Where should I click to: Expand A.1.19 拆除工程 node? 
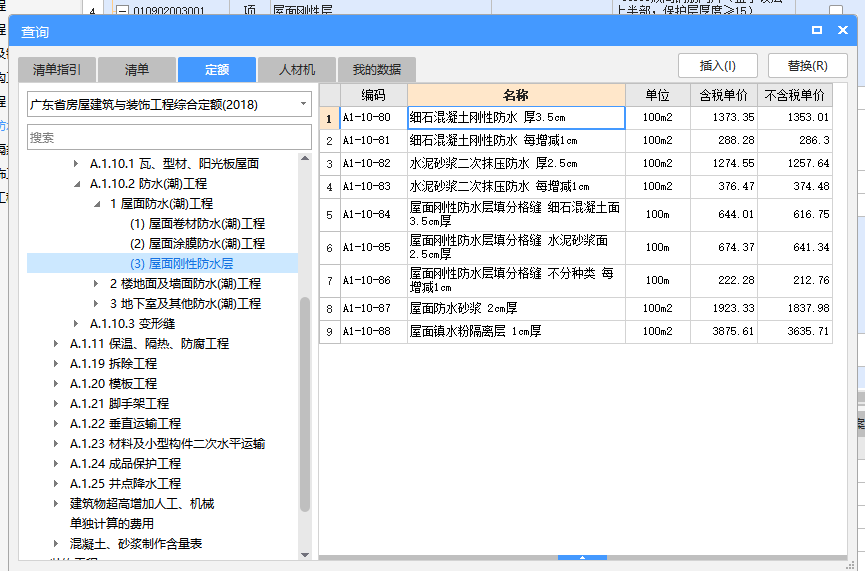(x=56, y=364)
